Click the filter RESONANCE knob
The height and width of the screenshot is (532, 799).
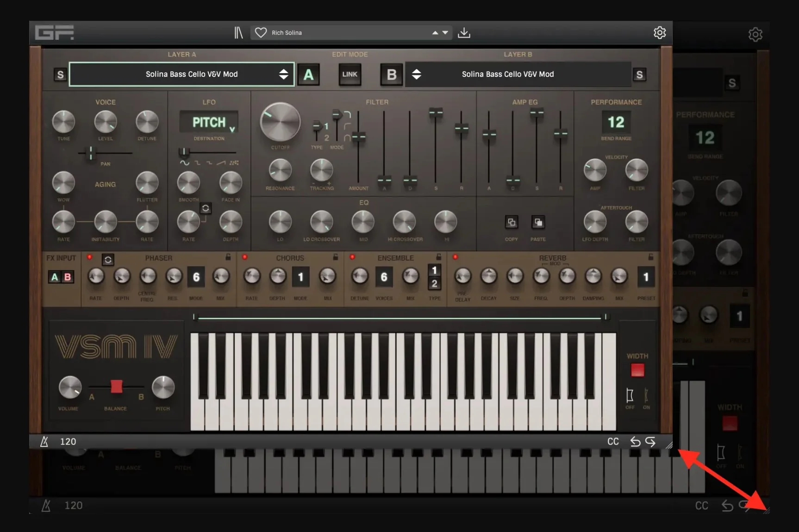tap(280, 171)
